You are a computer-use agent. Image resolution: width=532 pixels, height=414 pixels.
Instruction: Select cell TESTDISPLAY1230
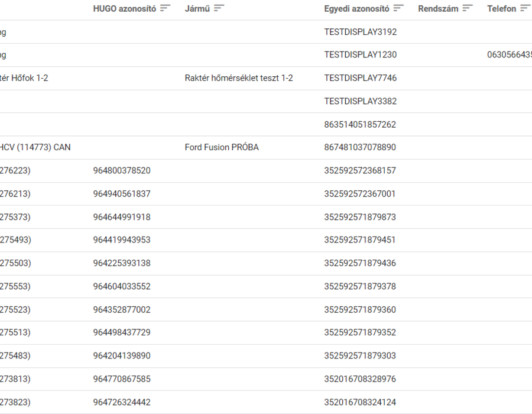[361, 54]
